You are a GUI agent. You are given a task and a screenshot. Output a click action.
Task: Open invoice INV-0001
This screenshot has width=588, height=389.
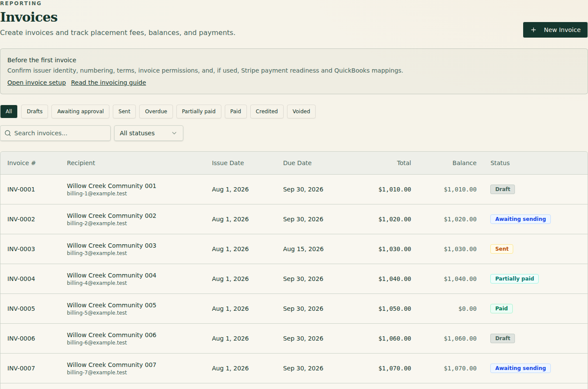(21, 189)
